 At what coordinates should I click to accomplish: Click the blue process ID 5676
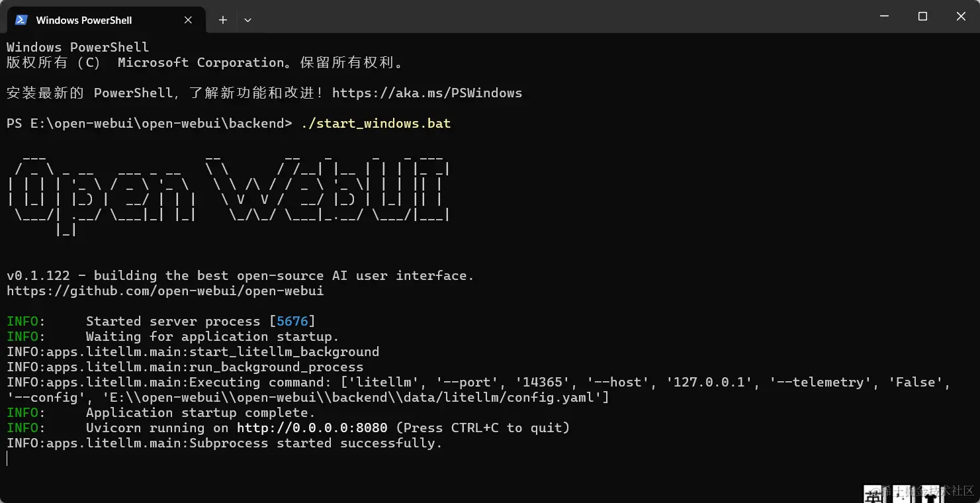pos(292,322)
